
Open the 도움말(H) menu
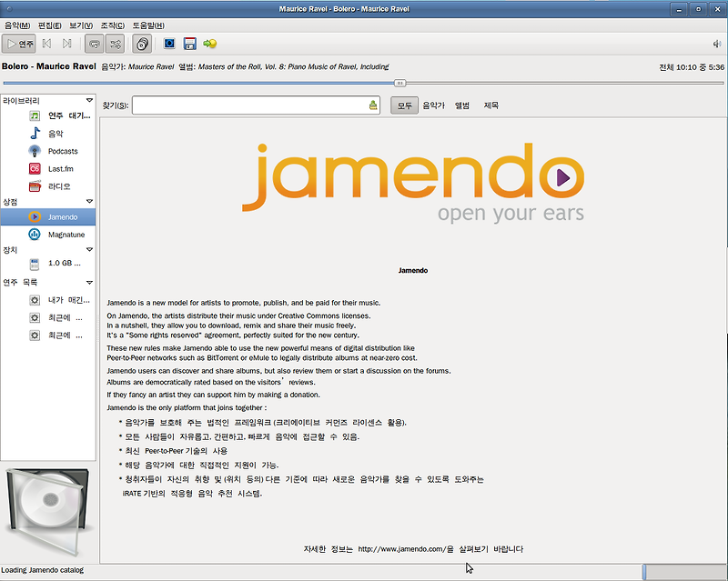tap(148, 25)
